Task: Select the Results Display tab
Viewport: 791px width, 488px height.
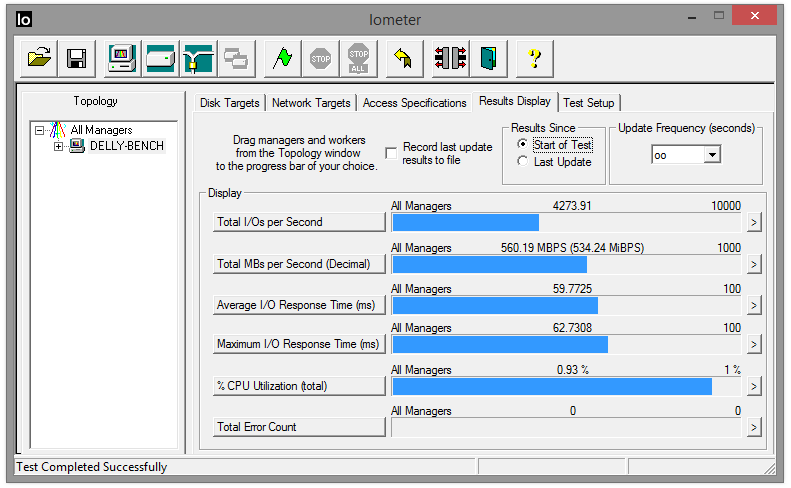Action: [x=515, y=101]
